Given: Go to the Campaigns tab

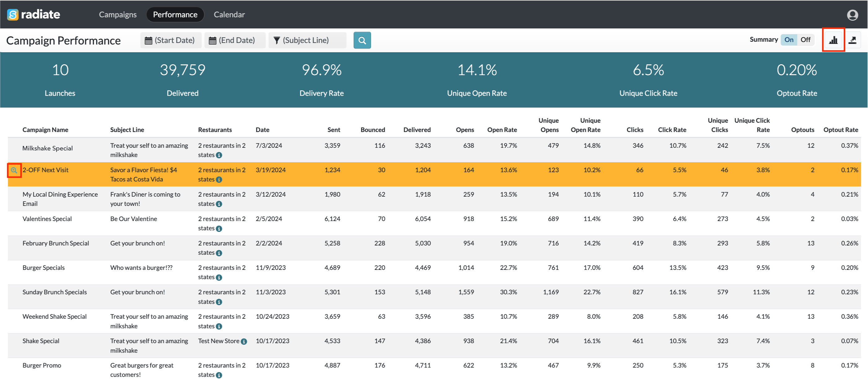Looking at the screenshot, I should 118,15.
